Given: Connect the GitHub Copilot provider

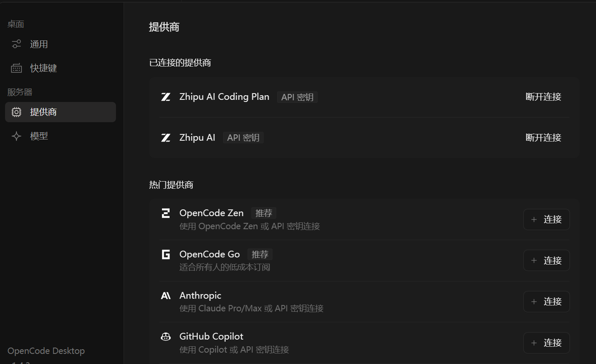Looking at the screenshot, I should (x=546, y=343).
